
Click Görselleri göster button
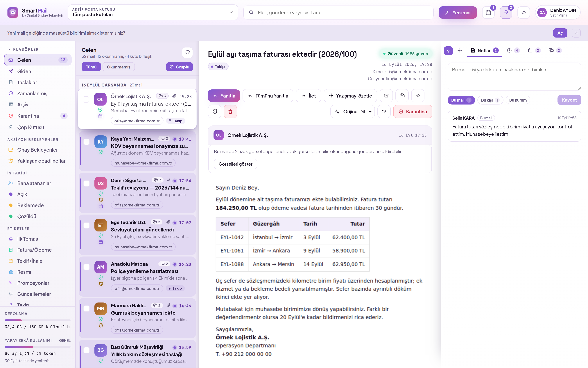[x=235, y=164]
